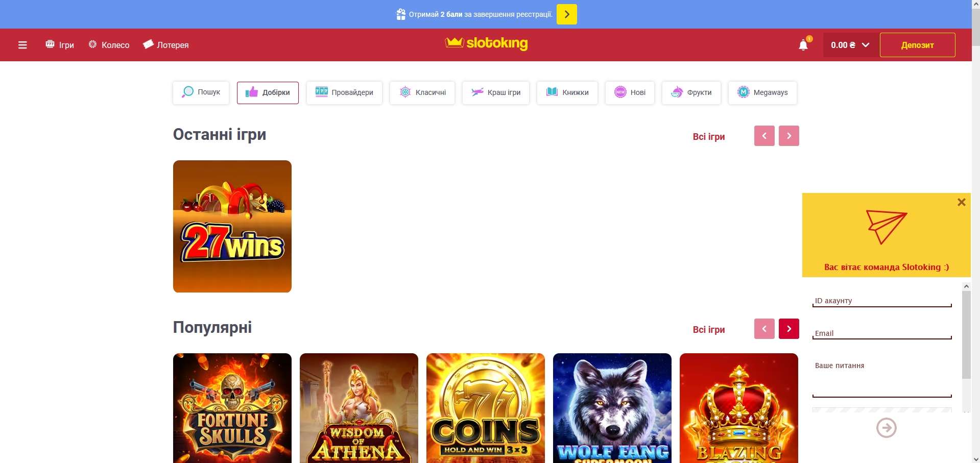Click the round arrow submit icon in chat

[887, 428]
